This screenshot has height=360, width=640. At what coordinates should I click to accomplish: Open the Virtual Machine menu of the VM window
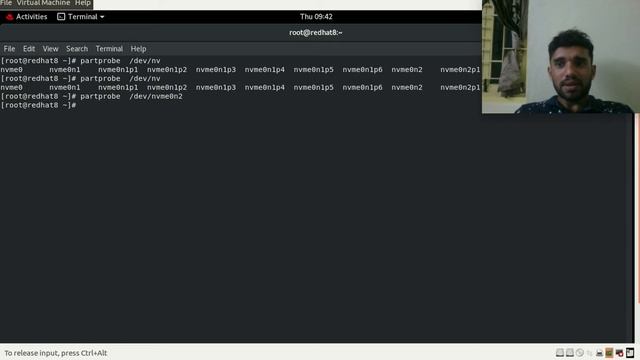43,3
